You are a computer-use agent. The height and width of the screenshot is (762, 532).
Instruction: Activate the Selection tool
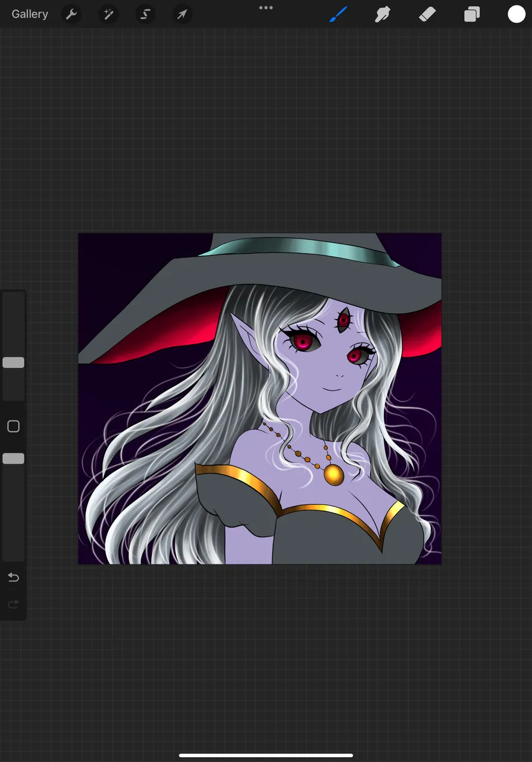click(x=145, y=14)
